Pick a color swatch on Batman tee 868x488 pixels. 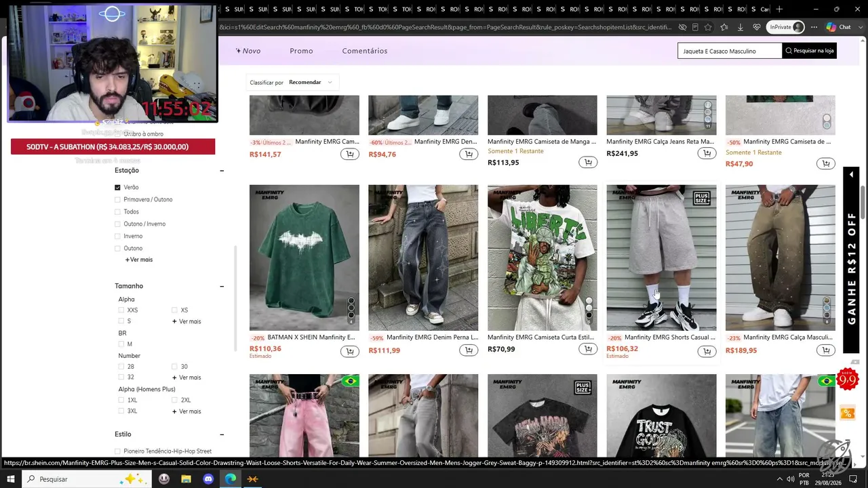tap(351, 308)
